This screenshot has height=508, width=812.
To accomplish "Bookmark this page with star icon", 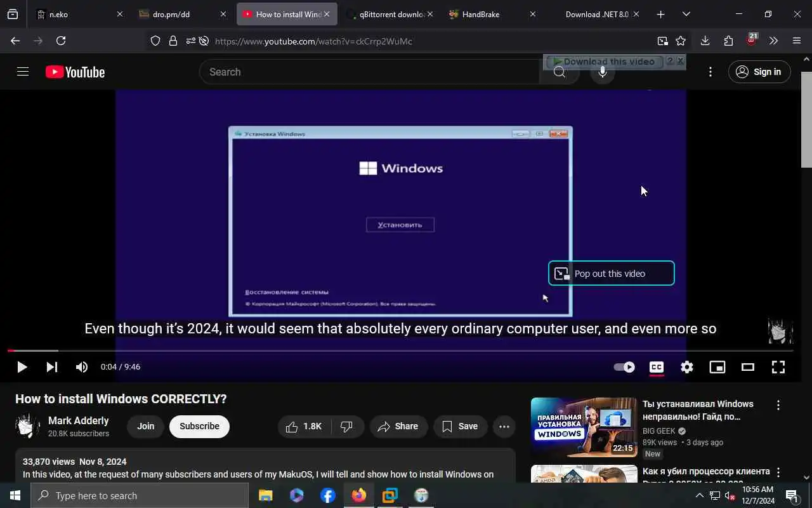I will point(681,41).
